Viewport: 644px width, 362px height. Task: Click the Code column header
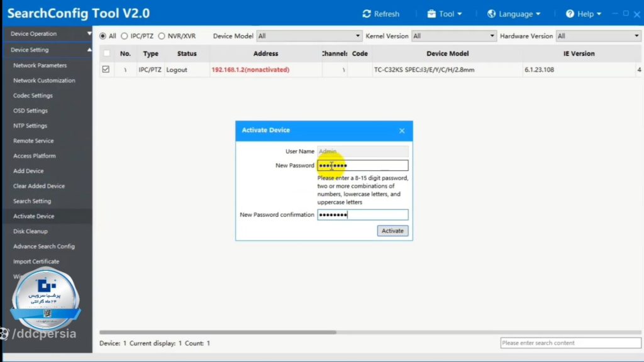click(x=360, y=54)
